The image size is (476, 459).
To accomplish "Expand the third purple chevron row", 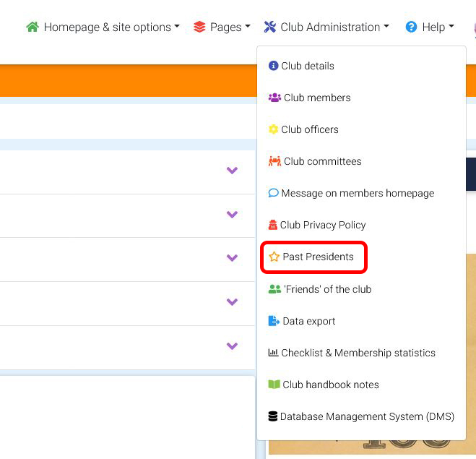I will (x=232, y=258).
